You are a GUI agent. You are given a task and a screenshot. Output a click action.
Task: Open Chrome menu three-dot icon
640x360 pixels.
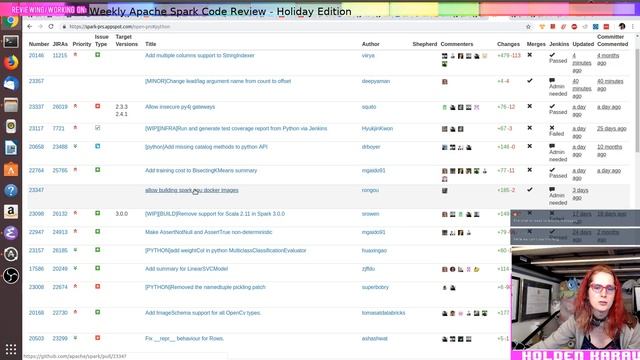633,27
